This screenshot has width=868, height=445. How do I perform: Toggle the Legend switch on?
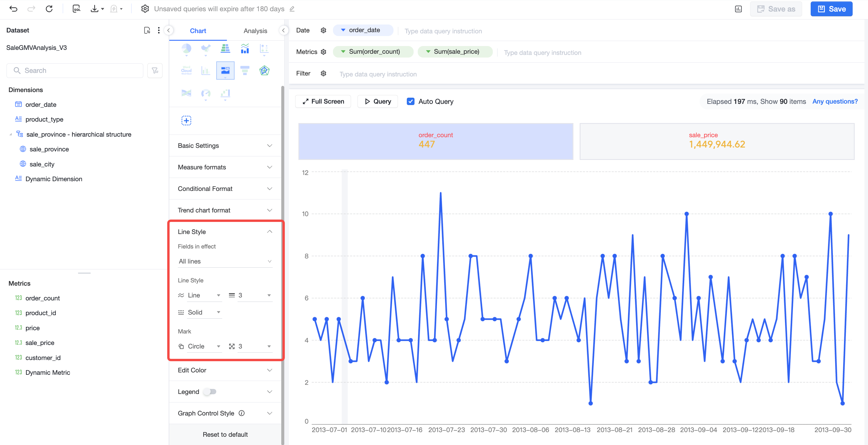[x=209, y=392]
